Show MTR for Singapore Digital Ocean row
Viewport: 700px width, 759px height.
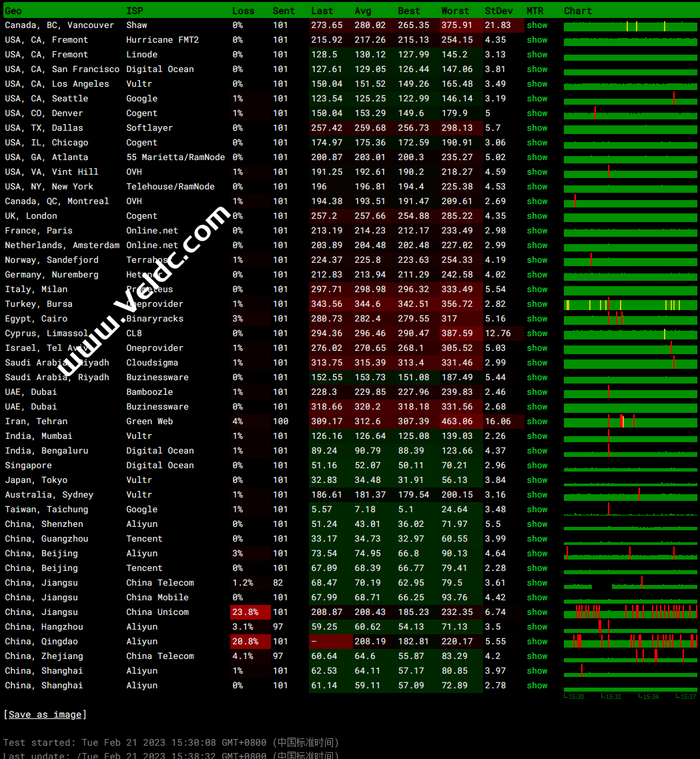point(537,466)
